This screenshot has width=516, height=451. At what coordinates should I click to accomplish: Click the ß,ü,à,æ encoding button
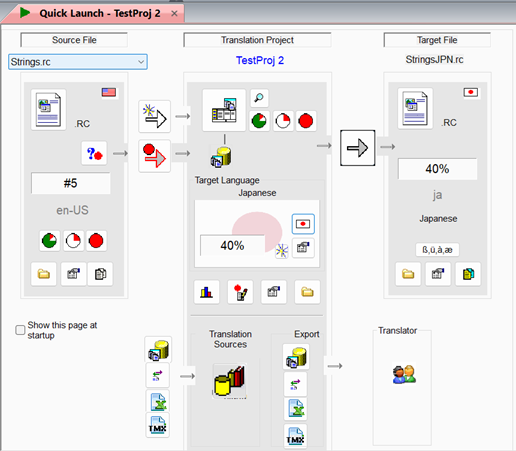pos(437,250)
